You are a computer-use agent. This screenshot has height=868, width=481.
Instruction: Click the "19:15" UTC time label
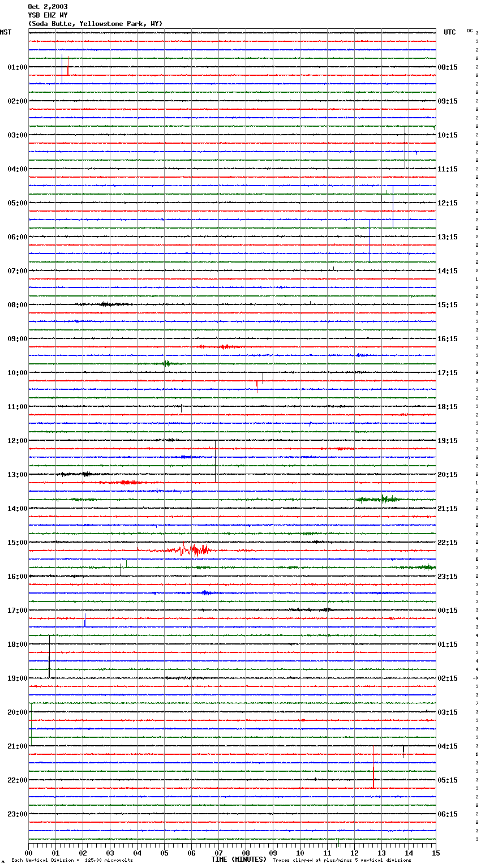coord(448,441)
